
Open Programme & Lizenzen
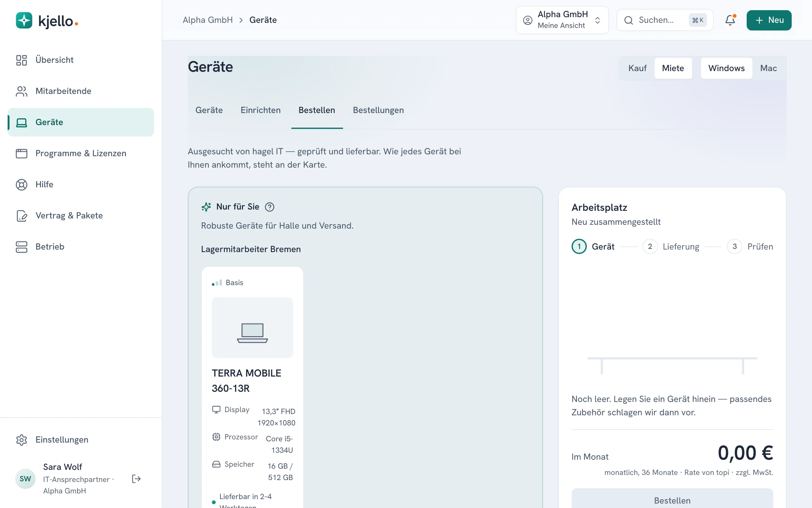[x=81, y=153]
